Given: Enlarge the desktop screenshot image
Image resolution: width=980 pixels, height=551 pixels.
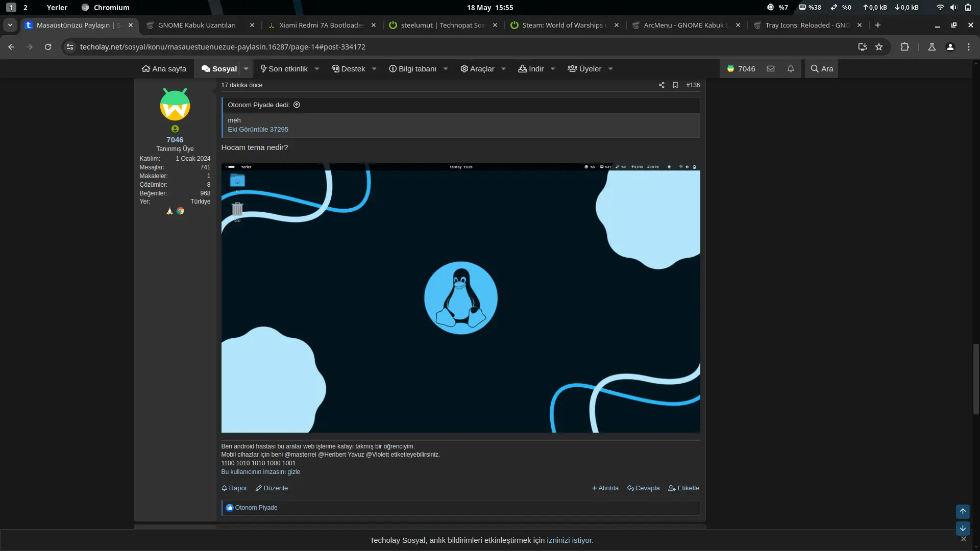Looking at the screenshot, I should click(460, 298).
